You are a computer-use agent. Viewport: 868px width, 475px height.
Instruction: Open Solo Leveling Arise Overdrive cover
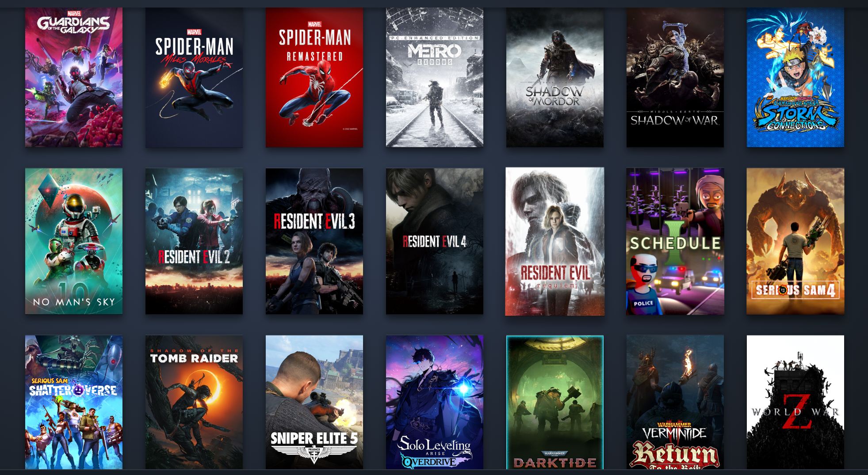point(435,402)
